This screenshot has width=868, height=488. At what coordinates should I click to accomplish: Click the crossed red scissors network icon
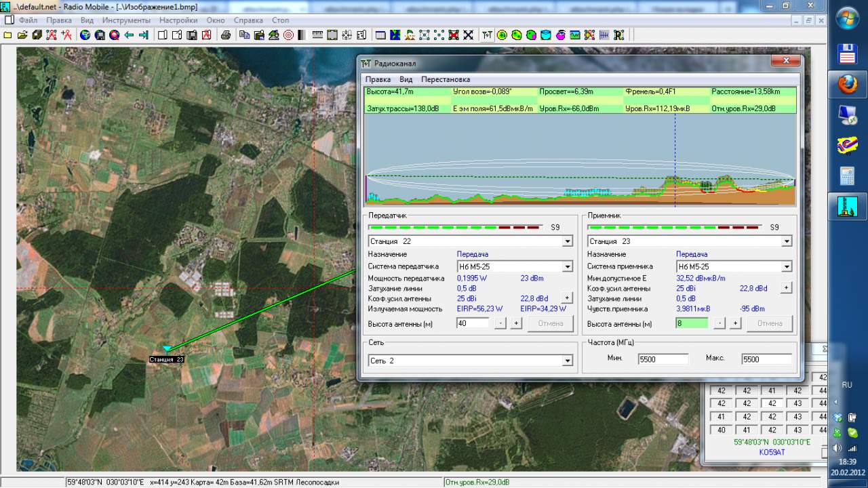[x=52, y=35]
